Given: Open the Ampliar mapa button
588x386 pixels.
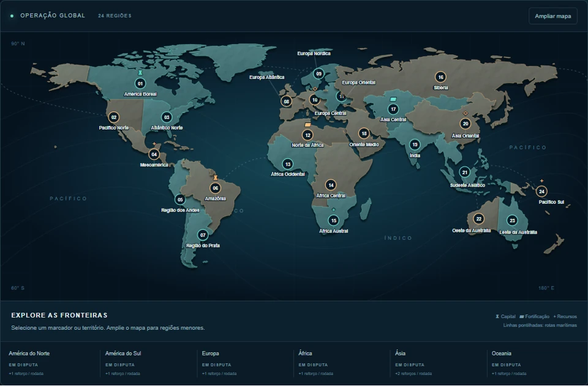Looking at the screenshot, I should [x=552, y=16].
